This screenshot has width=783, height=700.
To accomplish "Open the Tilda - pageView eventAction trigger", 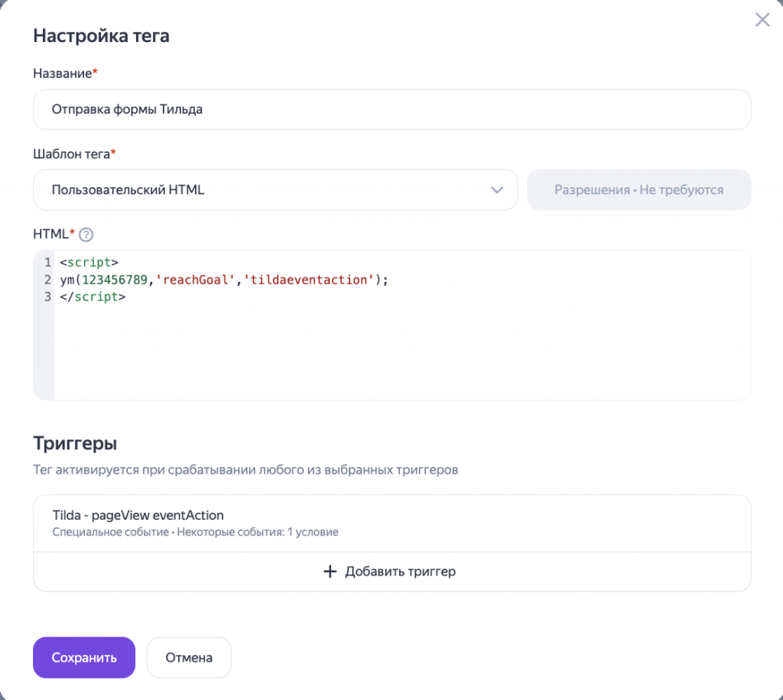I will (392, 523).
